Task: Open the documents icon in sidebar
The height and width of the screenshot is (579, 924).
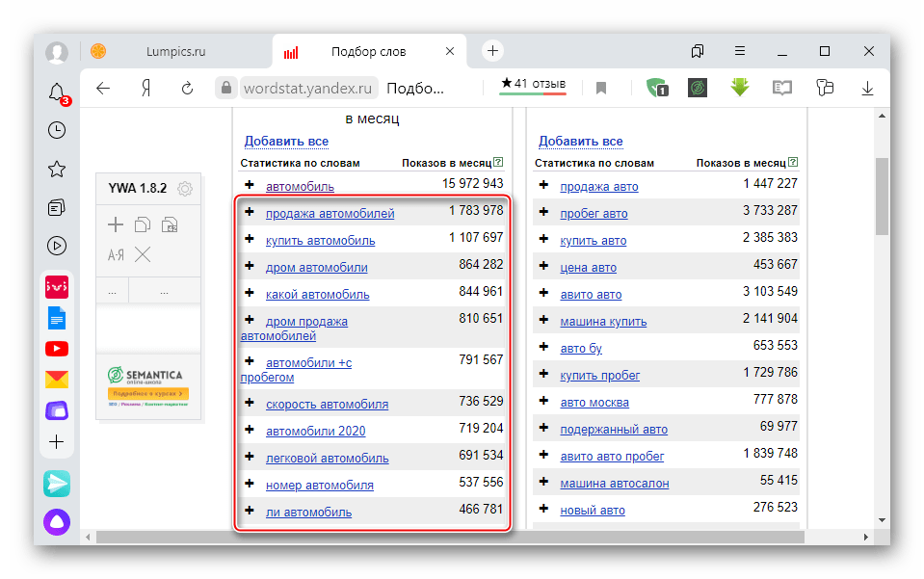Action: point(57,318)
